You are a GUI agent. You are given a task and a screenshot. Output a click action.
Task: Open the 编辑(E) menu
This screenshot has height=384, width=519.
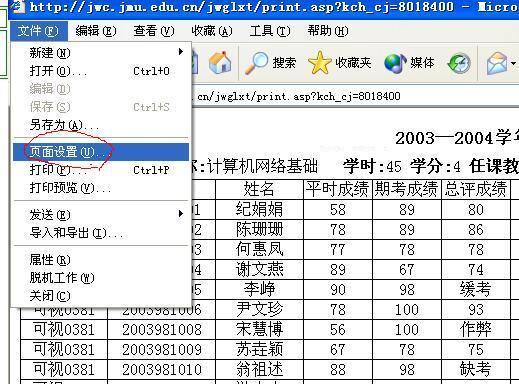coord(96,31)
